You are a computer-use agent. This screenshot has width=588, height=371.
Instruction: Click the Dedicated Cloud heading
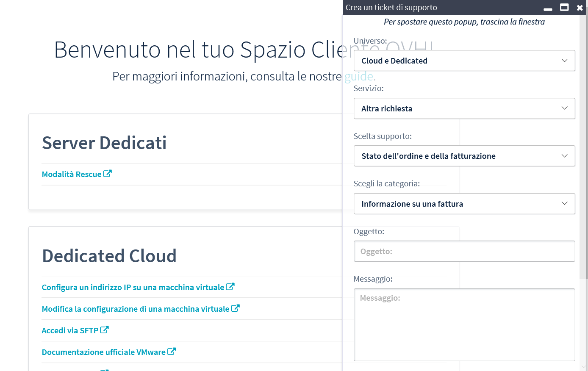coord(109,256)
